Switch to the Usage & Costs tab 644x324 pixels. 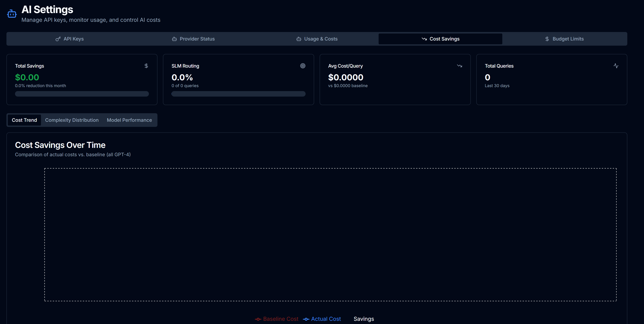pyautogui.click(x=317, y=39)
